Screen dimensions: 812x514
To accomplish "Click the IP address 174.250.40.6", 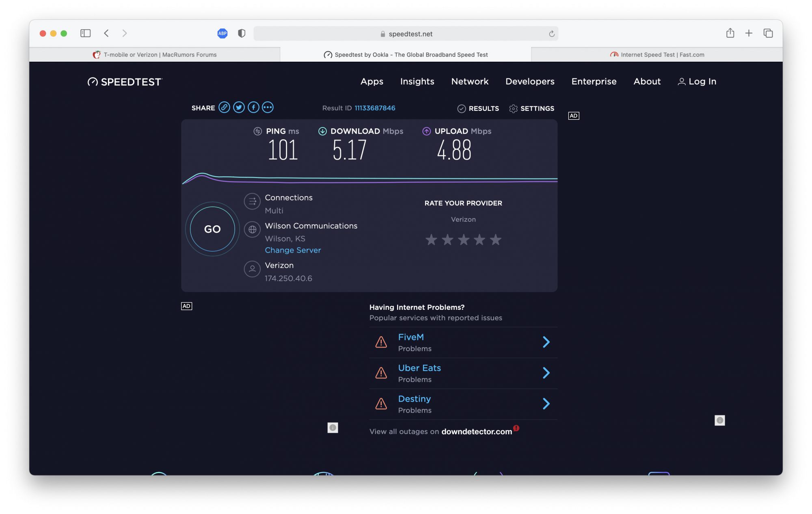I will pos(288,279).
